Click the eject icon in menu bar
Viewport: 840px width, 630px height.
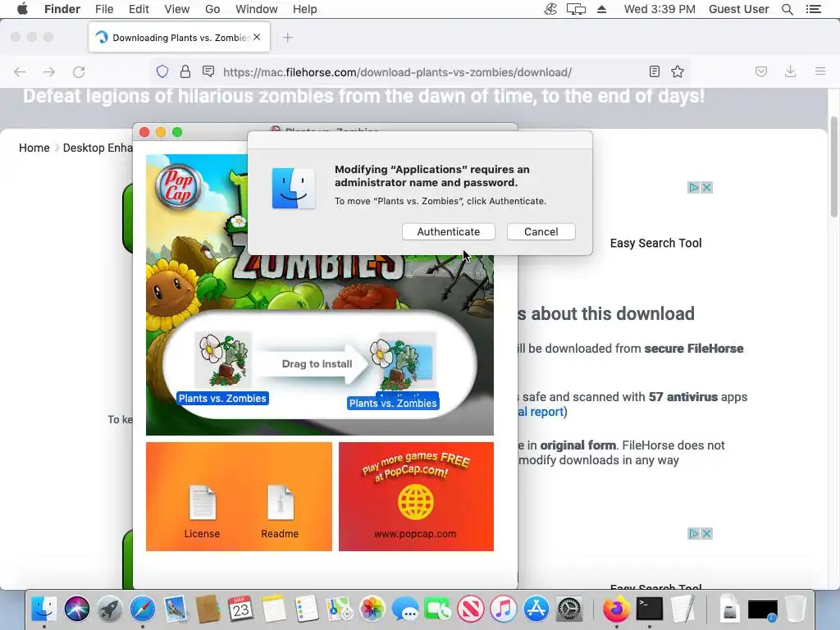point(601,9)
